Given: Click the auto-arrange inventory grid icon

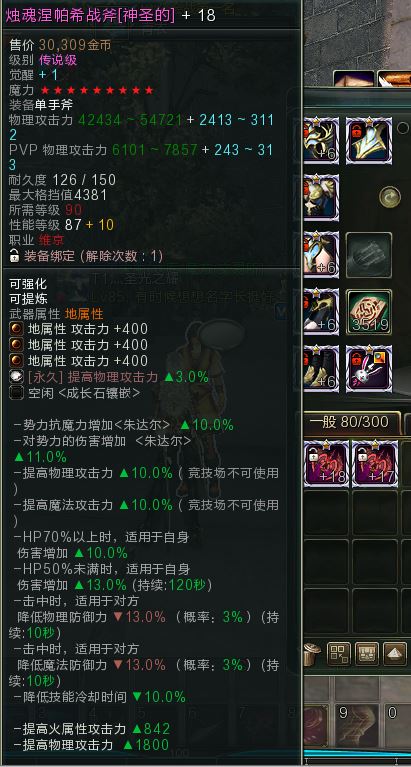Looking at the screenshot, I should pyautogui.click(x=339, y=654).
